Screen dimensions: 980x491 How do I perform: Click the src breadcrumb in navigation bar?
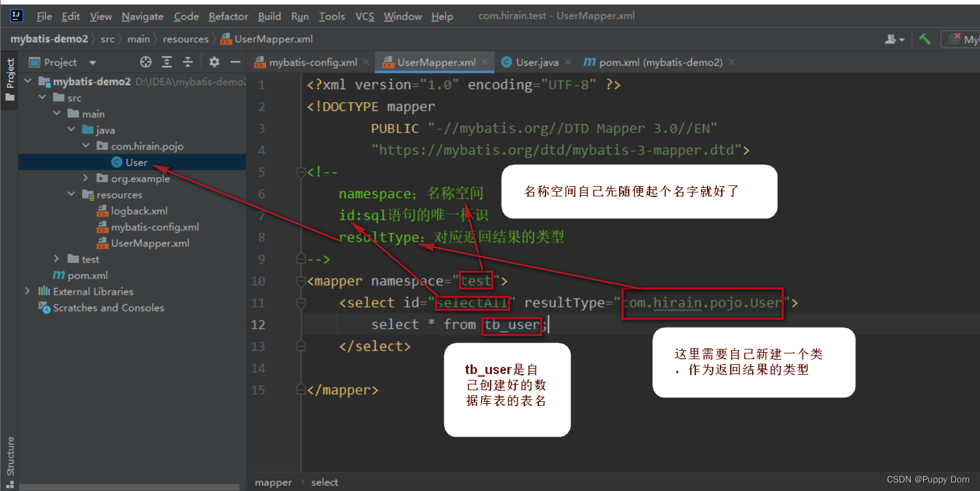pyautogui.click(x=107, y=39)
